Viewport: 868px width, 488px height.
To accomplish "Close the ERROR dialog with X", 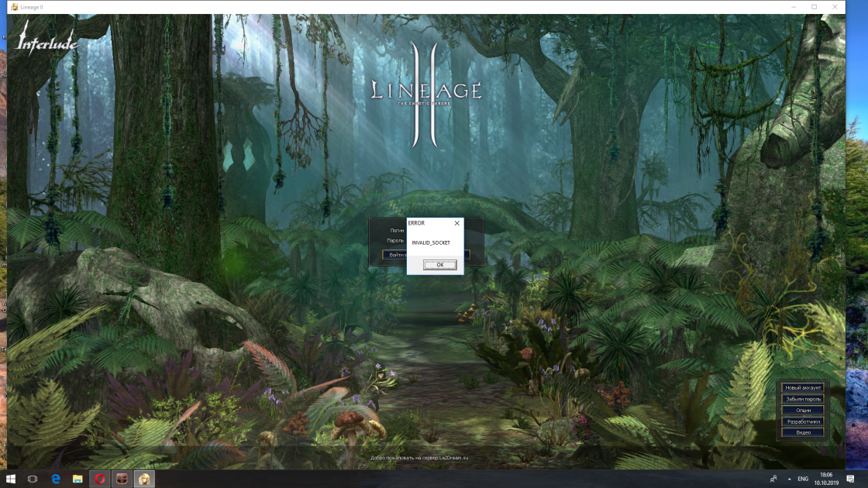I will 456,223.
